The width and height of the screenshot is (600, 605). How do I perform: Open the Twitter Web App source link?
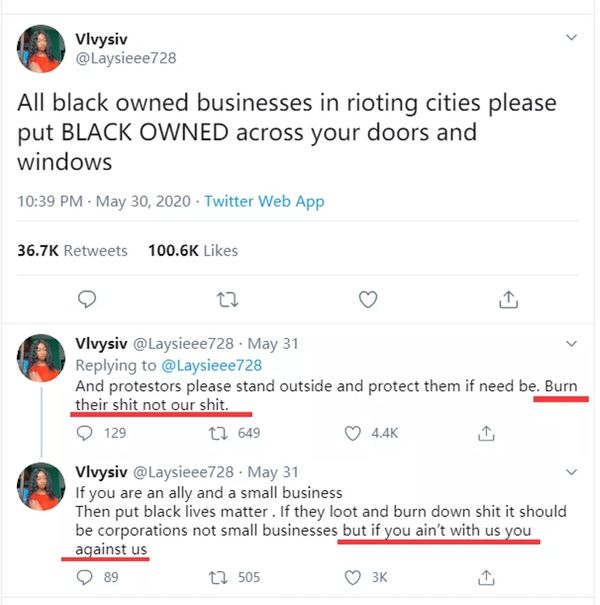click(x=264, y=201)
